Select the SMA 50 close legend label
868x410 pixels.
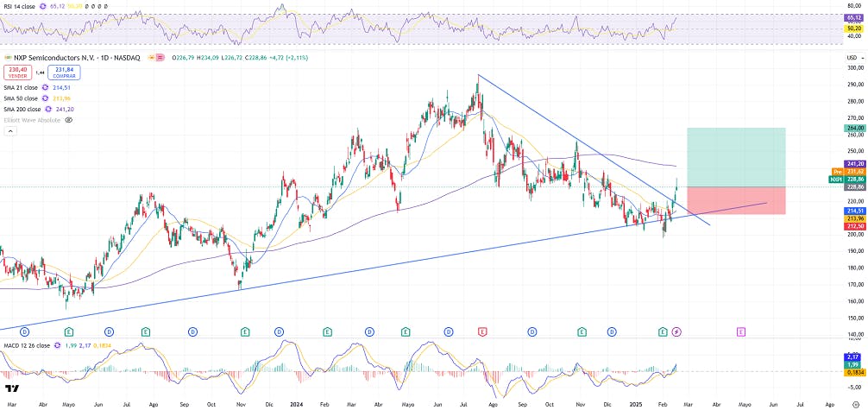(x=21, y=98)
